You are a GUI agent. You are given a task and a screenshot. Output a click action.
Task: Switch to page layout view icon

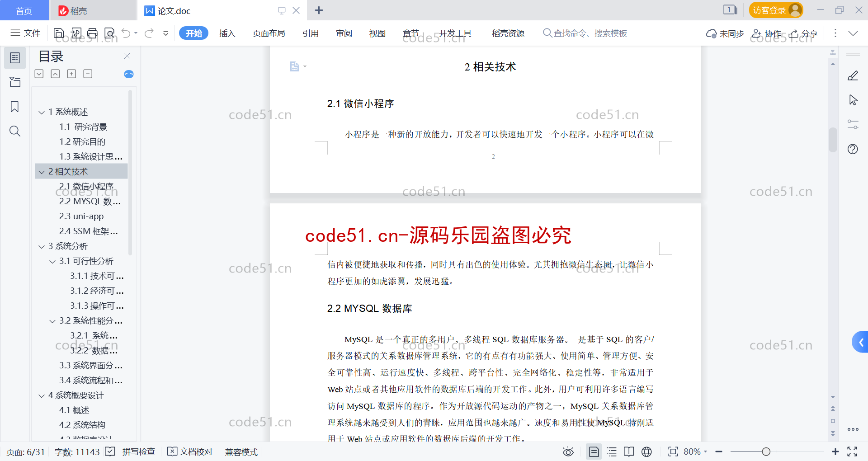point(594,452)
